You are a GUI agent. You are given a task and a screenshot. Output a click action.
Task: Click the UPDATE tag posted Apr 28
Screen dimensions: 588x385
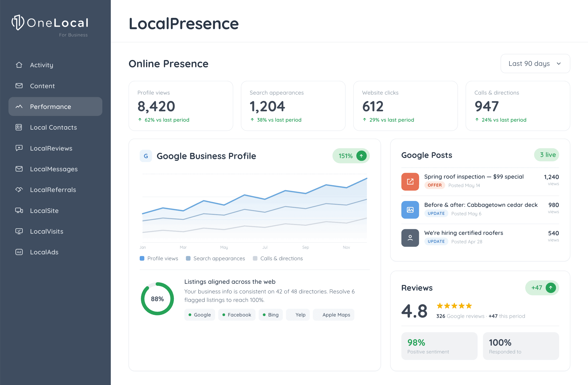click(436, 241)
